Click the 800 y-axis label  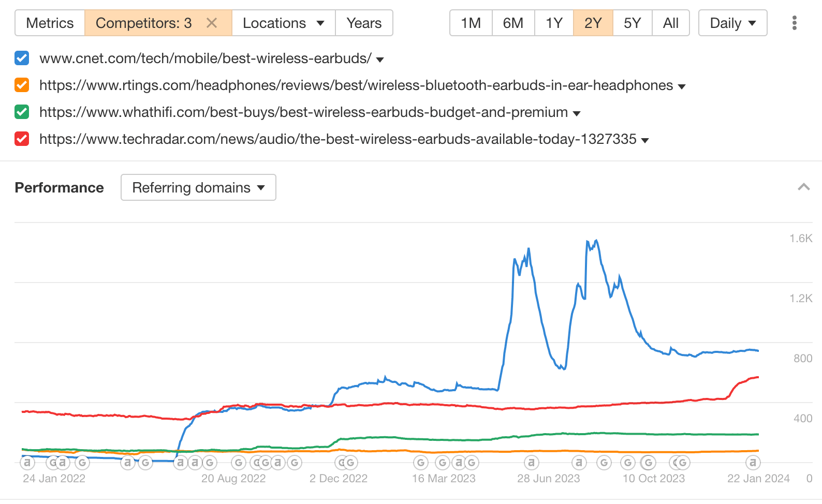pyautogui.click(x=803, y=358)
